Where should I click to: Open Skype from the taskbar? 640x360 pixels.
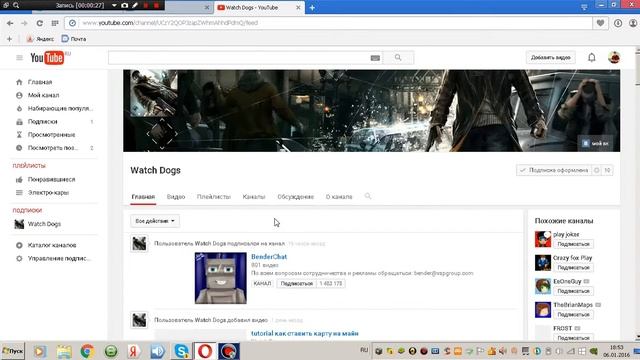pos(181,351)
